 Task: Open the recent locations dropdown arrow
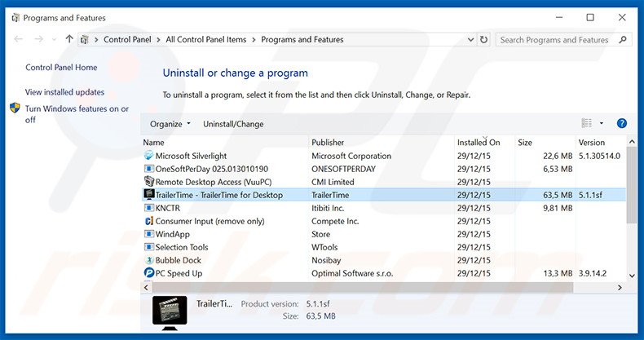tap(55, 40)
